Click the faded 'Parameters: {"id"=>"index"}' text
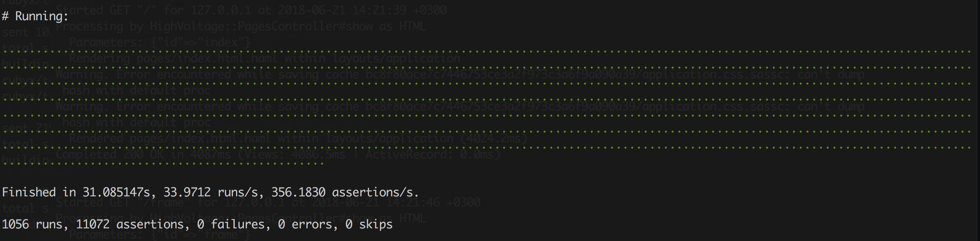Viewport: 980px width, 241px height. pos(160,43)
